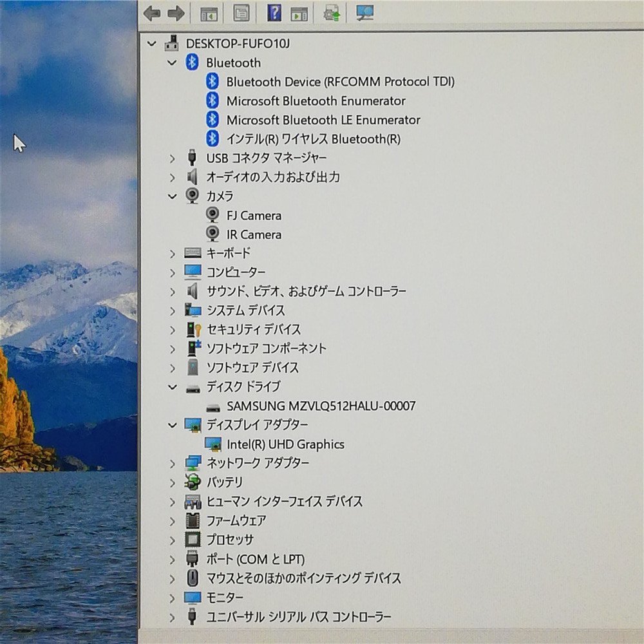Screen dimensions: 644x644
Task: Expand the ソフトウェア デバイス category
Action: click(173, 368)
